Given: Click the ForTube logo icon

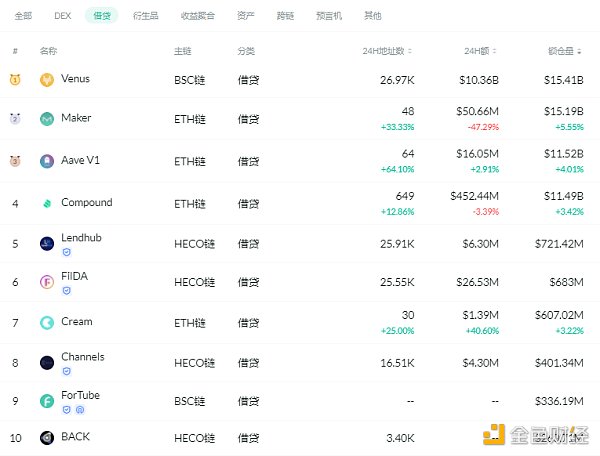Looking at the screenshot, I should 47,401.
